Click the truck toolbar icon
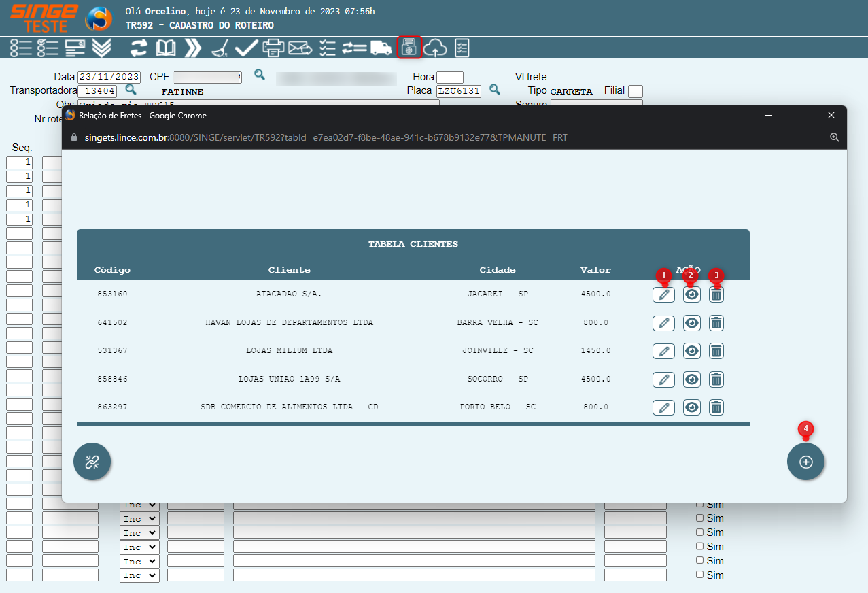This screenshot has height=593, width=868. [381, 48]
